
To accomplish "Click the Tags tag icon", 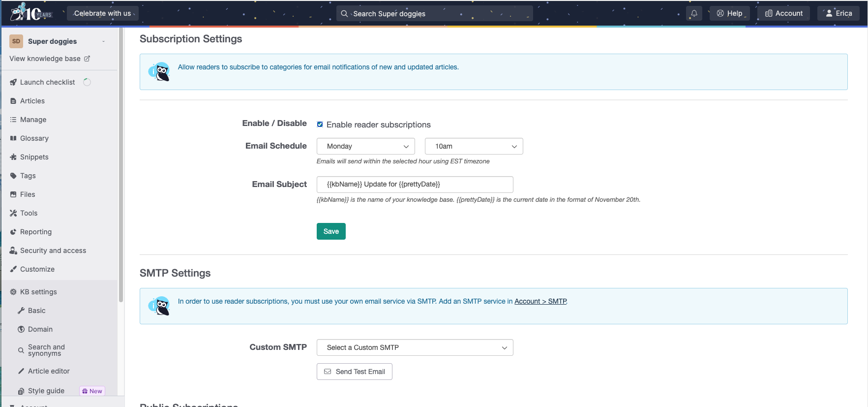I will tap(13, 176).
